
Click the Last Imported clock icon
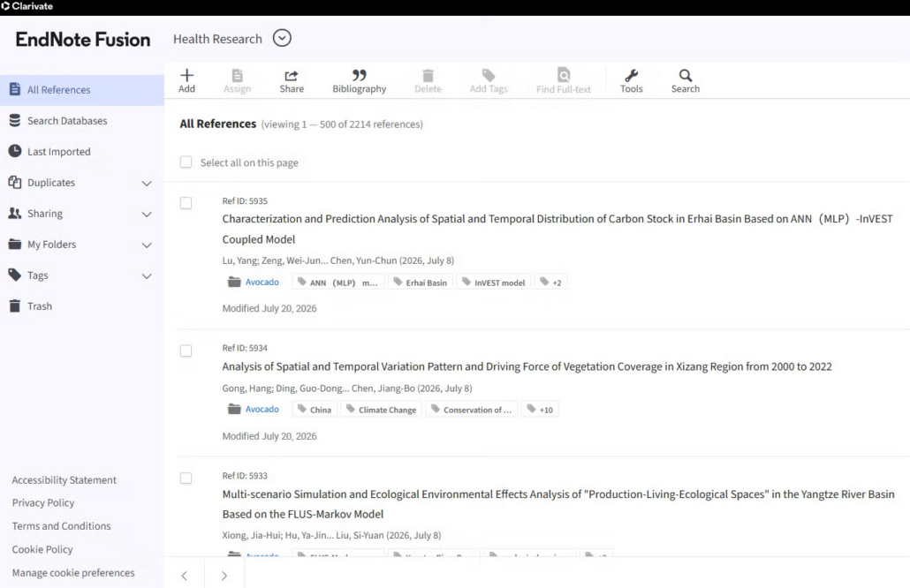click(x=15, y=151)
